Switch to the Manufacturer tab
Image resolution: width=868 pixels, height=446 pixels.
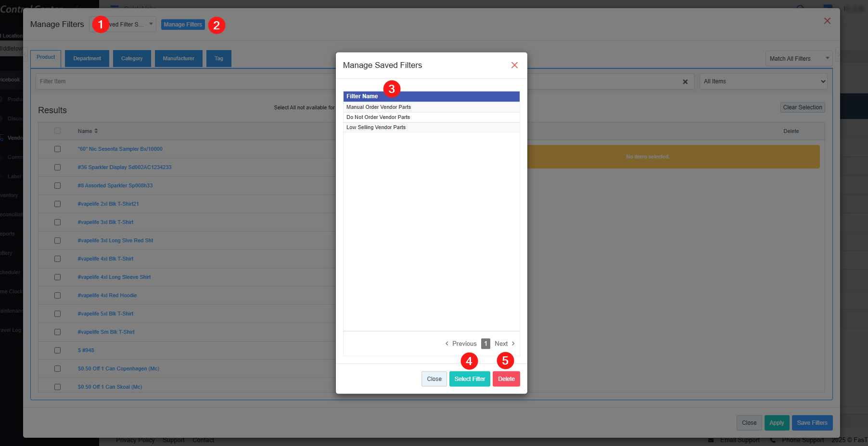pyautogui.click(x=179, y=59)
